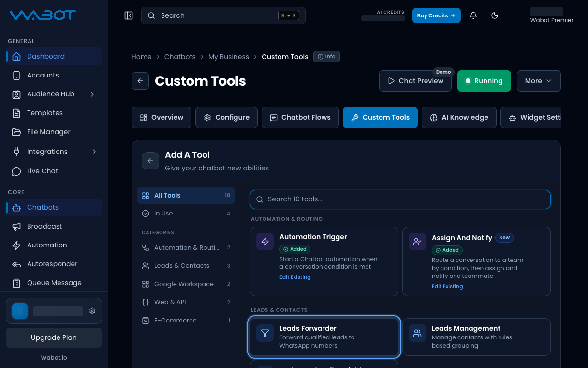Select the Leads Forwarder tool card

[324, 337]
